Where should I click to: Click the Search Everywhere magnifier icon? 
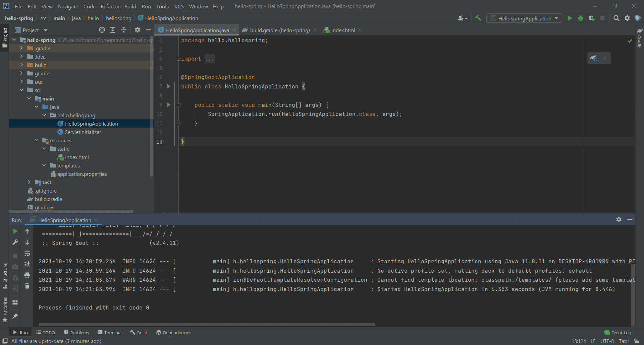pos(616,18)
